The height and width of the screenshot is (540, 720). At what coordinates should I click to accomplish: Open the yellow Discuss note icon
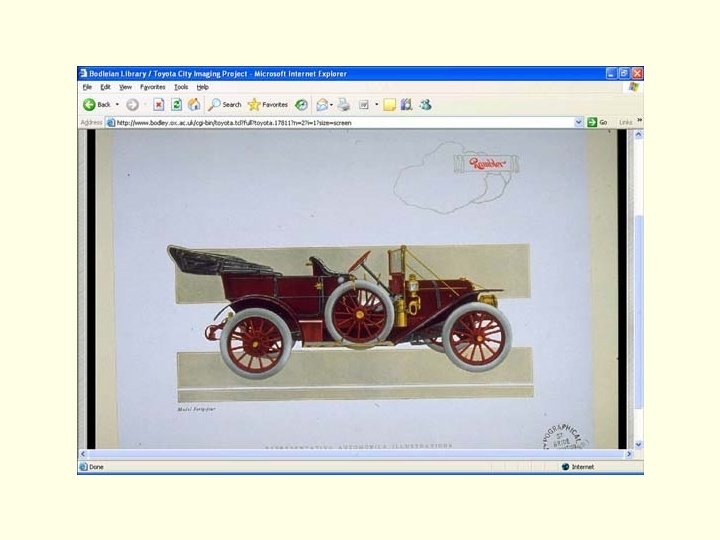[x=389, y=105]
